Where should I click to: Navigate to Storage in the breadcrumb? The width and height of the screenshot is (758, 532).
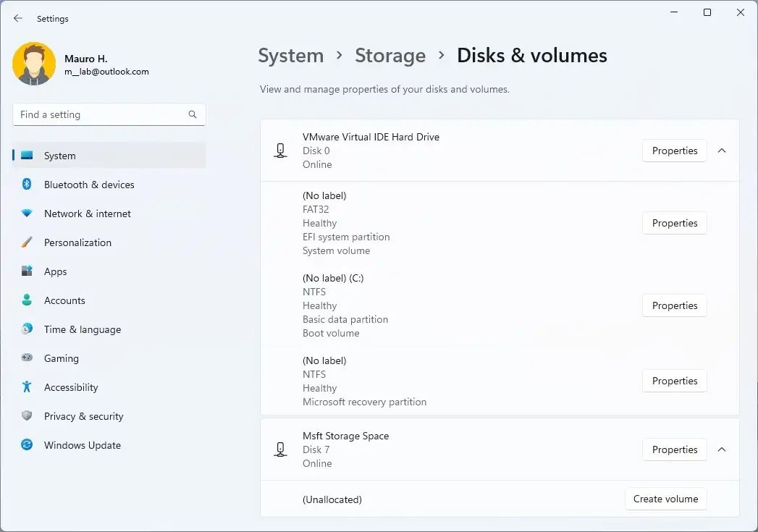pyautogui.click(x=389, y=56)
